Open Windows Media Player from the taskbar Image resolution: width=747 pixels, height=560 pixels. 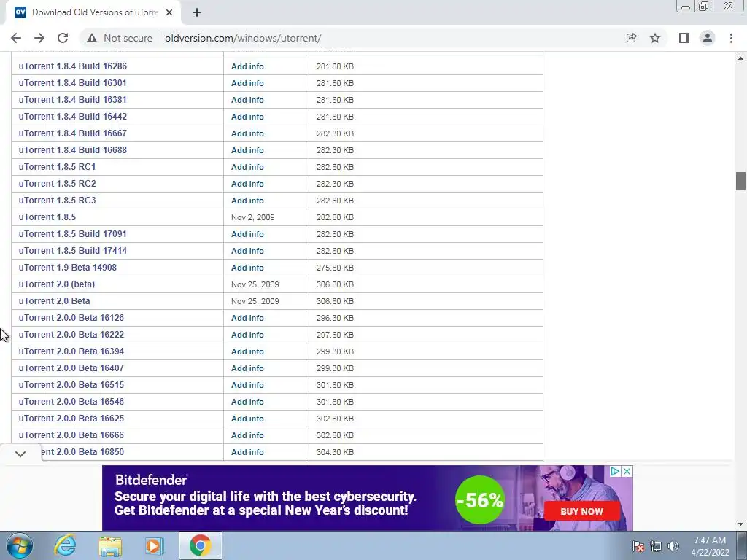tap(154, 545)
